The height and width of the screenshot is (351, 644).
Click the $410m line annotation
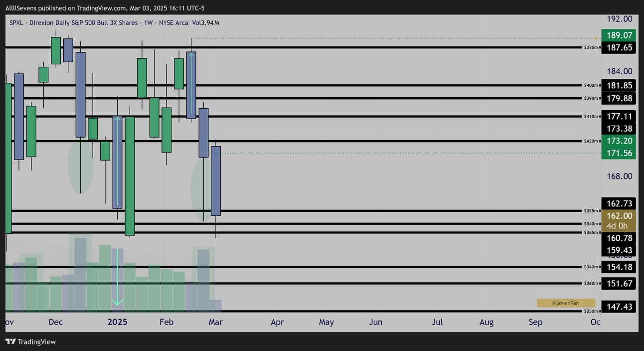590,116
